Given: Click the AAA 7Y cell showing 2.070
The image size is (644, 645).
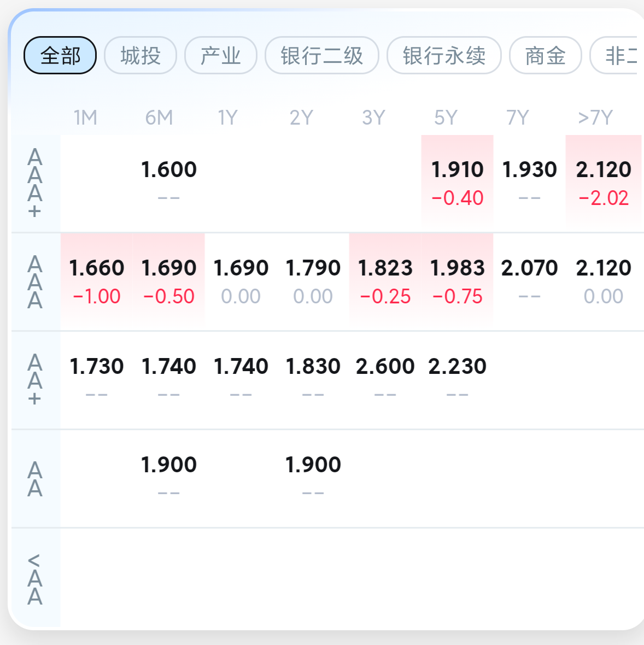Looking at the screenshot, I should point(530,282).
